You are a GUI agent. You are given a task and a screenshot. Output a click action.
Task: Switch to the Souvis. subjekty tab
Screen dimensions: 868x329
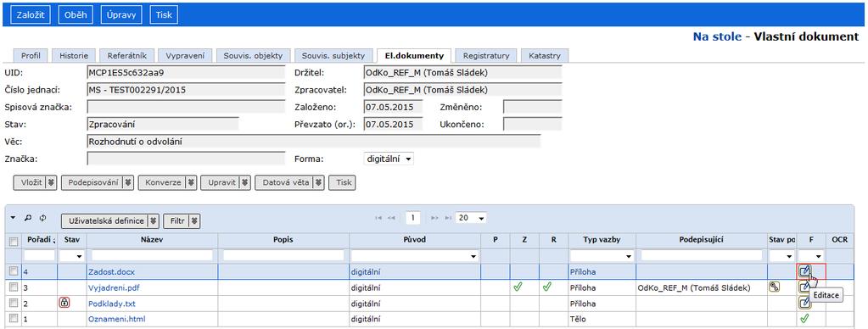[333, 55]
